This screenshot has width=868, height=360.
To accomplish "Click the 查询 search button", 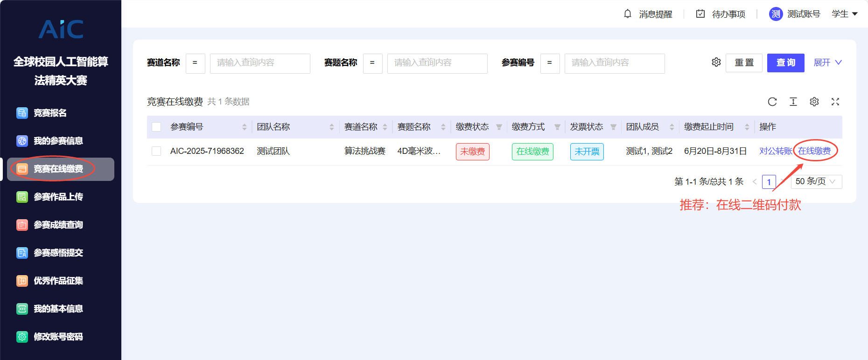I will (x=785, y=62).
